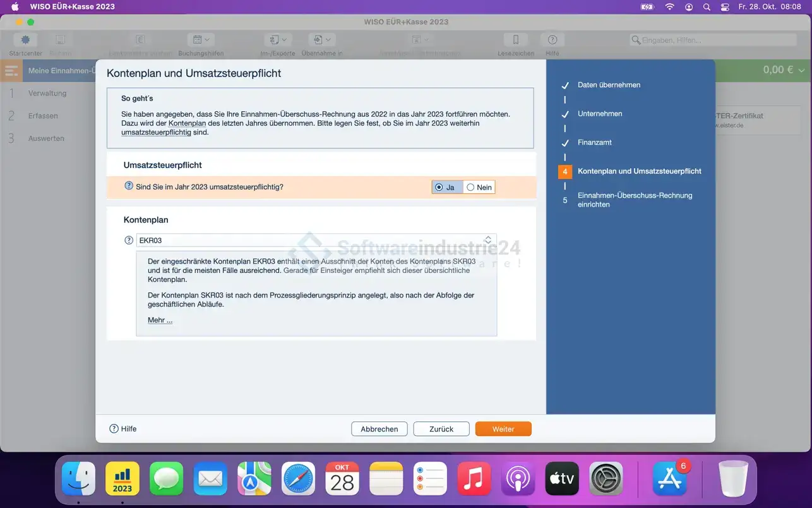Click the search field in toolbar
Image resolution: width=812 pixels, height=508 pixels.
[713, 40]
